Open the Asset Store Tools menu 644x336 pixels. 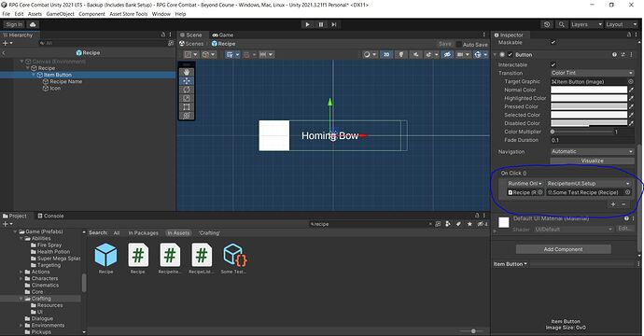click(x=128, y=14)
